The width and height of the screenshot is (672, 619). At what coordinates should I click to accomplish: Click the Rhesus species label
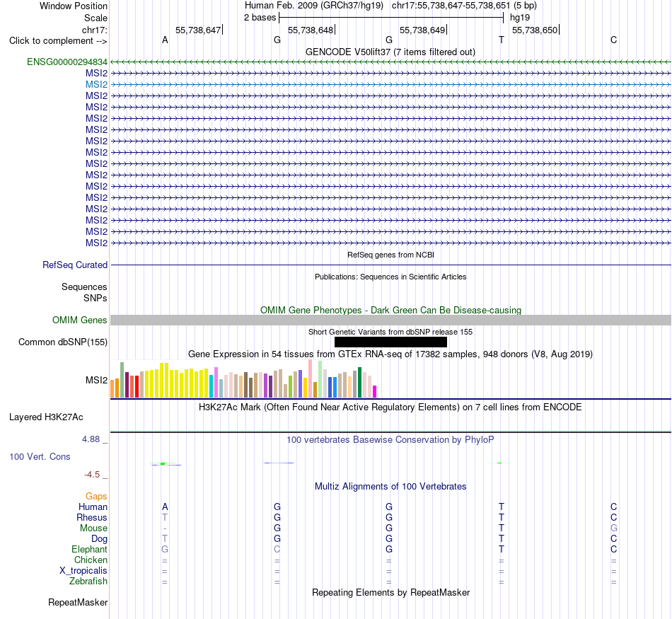pos(92,517)
